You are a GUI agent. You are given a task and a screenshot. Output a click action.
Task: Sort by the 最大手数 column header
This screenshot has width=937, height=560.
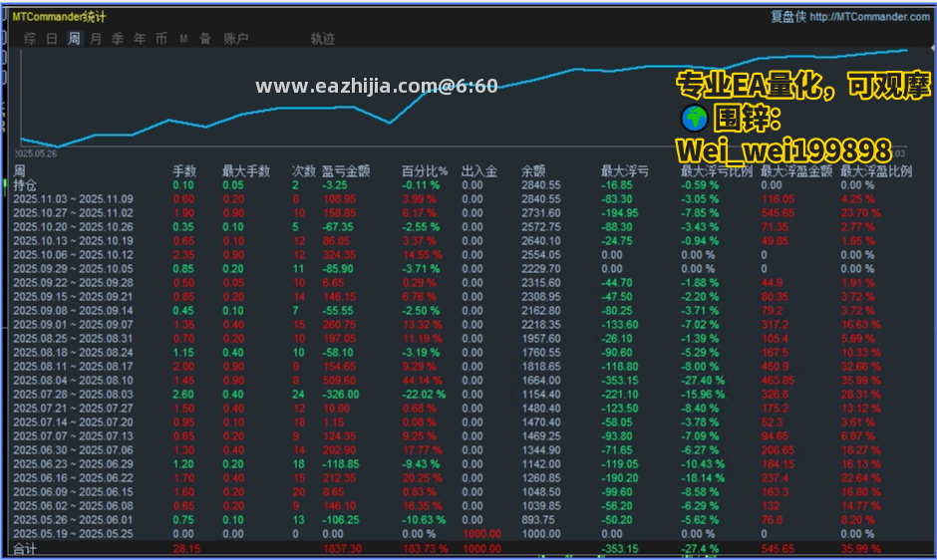246,171
